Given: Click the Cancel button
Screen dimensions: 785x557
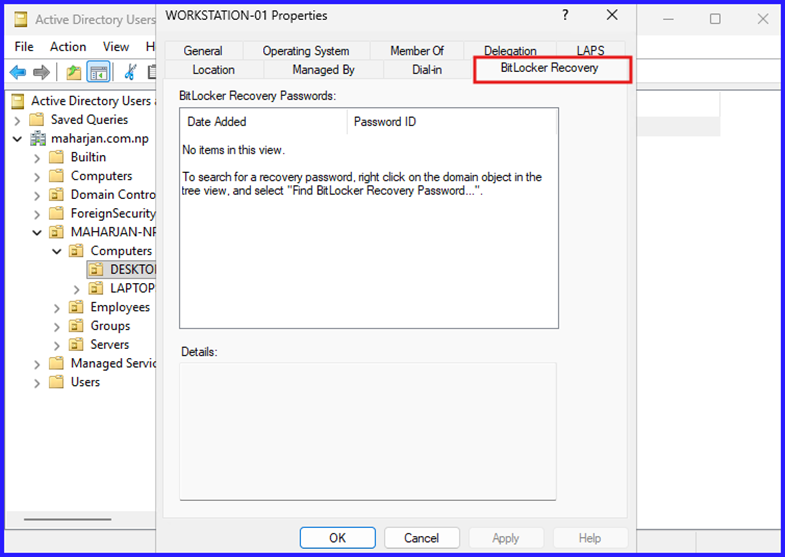Looking at the screenshot, I should tap(421, 538).
